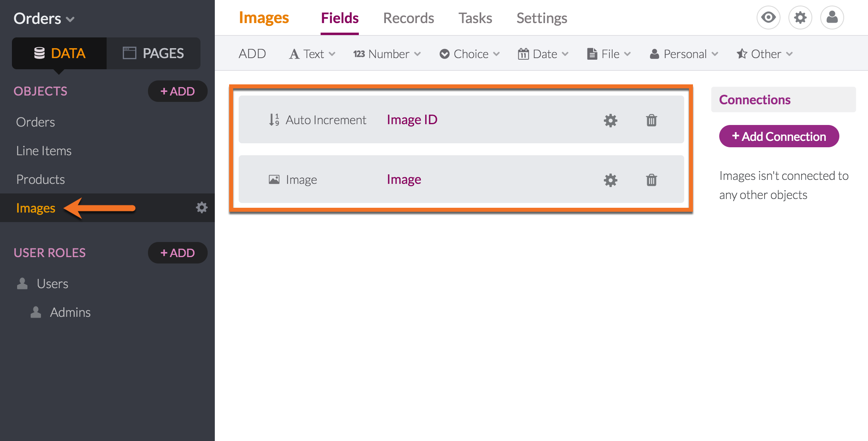Click the USER ROLES section heading
This screenshot has height=441, width=868.
[x=49, y=253]
